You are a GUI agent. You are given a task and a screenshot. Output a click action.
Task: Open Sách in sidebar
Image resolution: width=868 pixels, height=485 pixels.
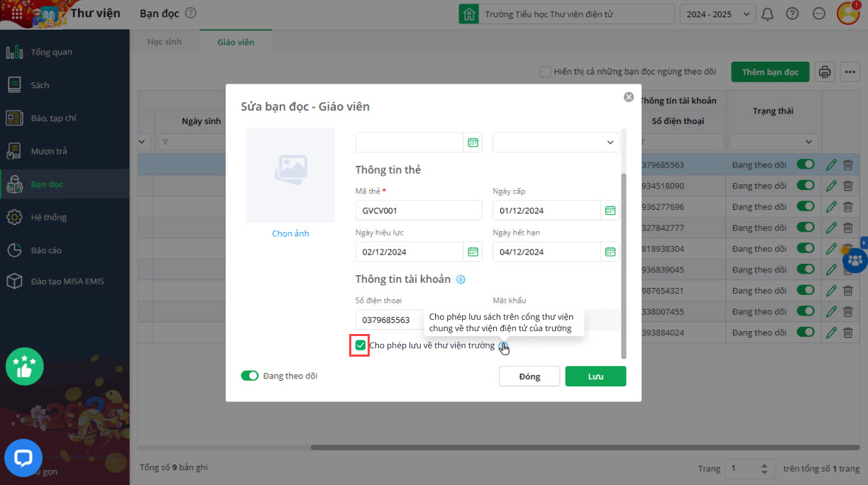pyautogui.click(x=65, y=85)
